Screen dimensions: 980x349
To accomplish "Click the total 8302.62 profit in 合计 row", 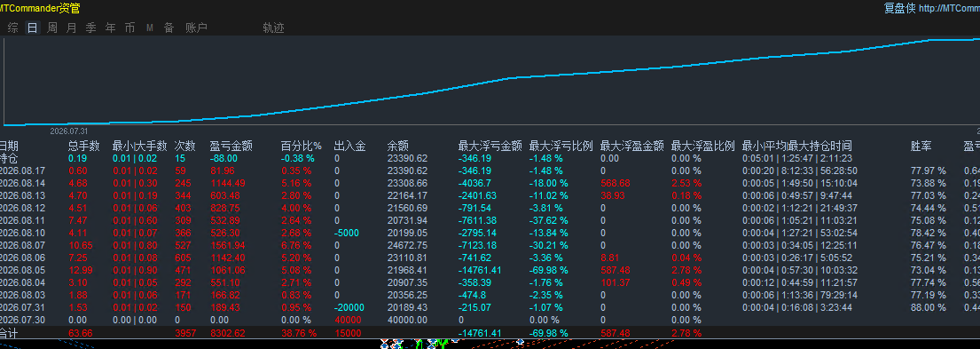I will 228,333.
